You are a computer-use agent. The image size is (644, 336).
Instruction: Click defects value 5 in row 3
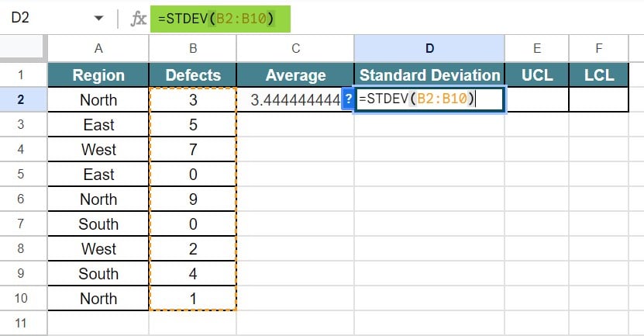point(193,125)
